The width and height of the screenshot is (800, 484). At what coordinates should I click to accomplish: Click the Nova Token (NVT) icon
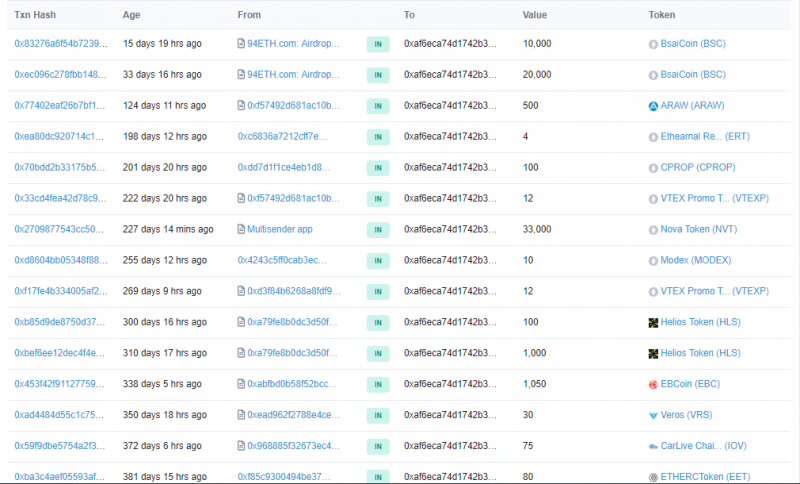point(653,230)
